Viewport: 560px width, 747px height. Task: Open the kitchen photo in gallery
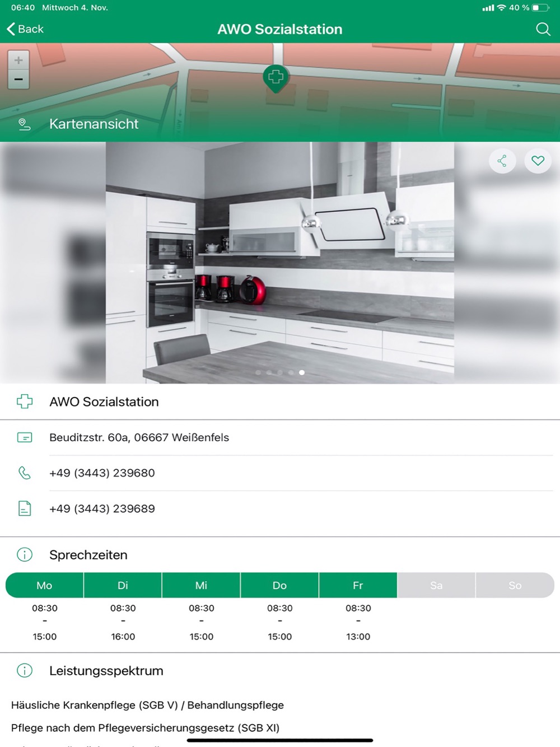280,263
